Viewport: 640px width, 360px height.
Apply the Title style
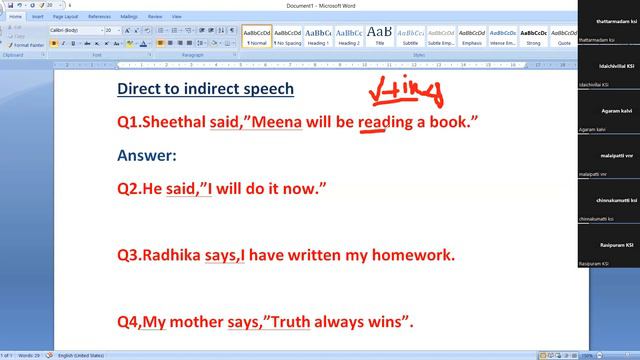[x=380, y=37]
